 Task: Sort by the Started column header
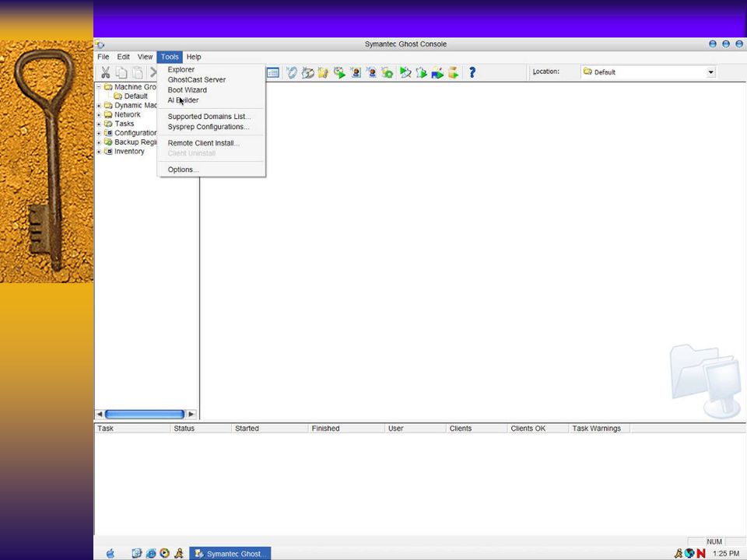tap(270, 428)
